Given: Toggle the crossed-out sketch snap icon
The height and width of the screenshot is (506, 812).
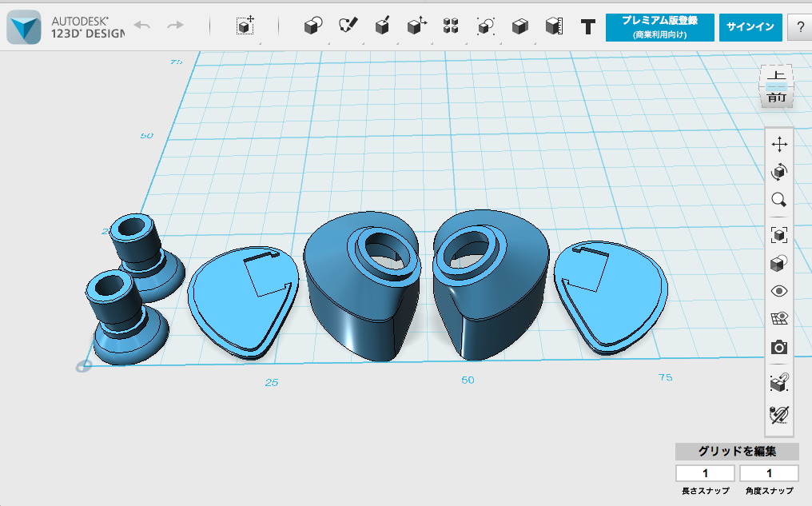Looking at the screenshot, I should 779,415.
